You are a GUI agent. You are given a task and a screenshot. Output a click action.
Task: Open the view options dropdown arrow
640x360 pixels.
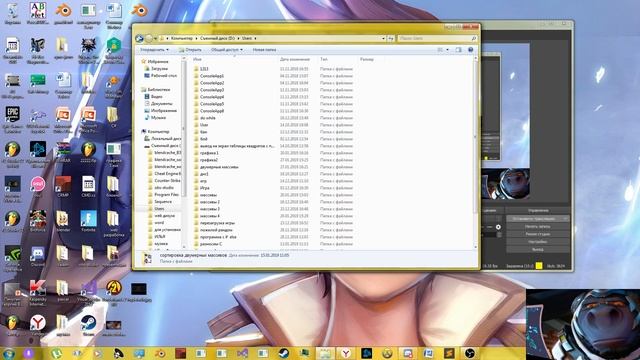pos(447,50)
